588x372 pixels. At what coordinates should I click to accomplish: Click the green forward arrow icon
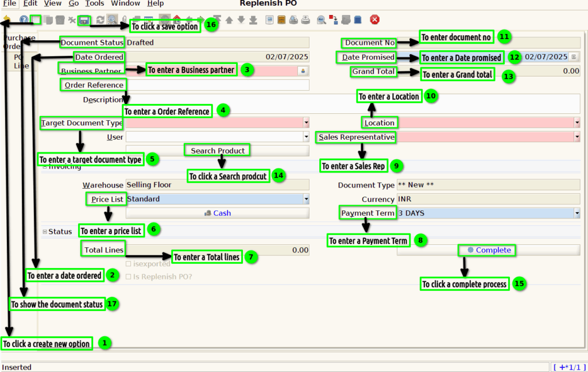202,19
